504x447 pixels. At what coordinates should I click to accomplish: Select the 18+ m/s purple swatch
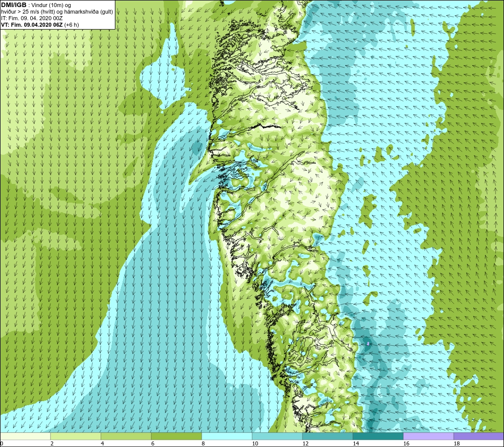coord(479,436)
